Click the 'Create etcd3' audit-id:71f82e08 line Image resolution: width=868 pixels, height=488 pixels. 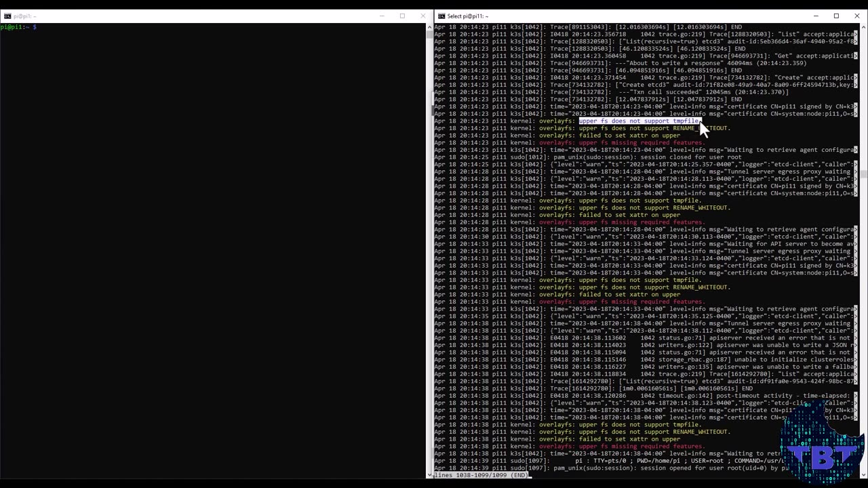pos(646,85)
